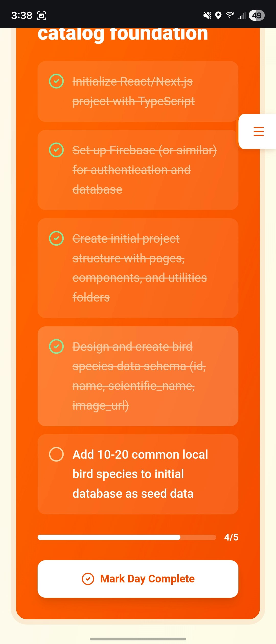Tap the green check icon on the React/Next.js task

coord(56,81)
